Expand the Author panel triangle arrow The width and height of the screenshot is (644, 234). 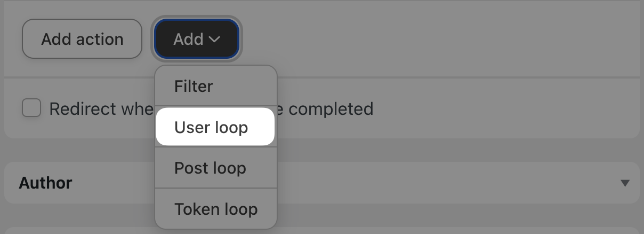(x=625, y=183)
